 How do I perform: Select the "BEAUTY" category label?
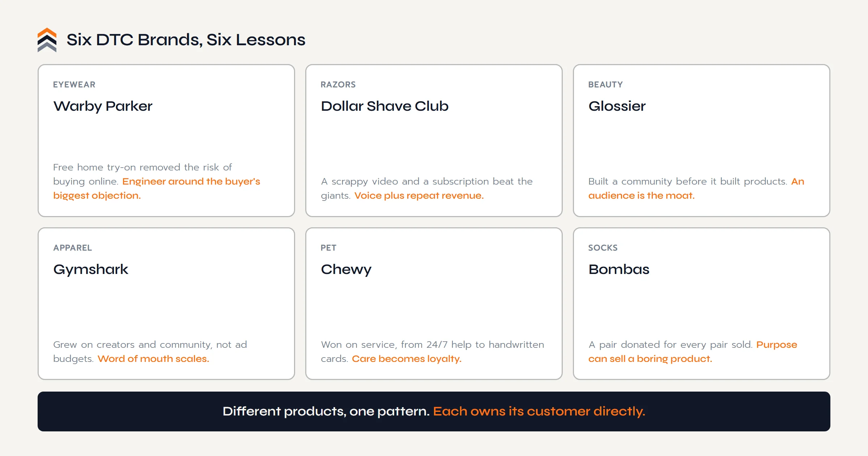[605, 85]
